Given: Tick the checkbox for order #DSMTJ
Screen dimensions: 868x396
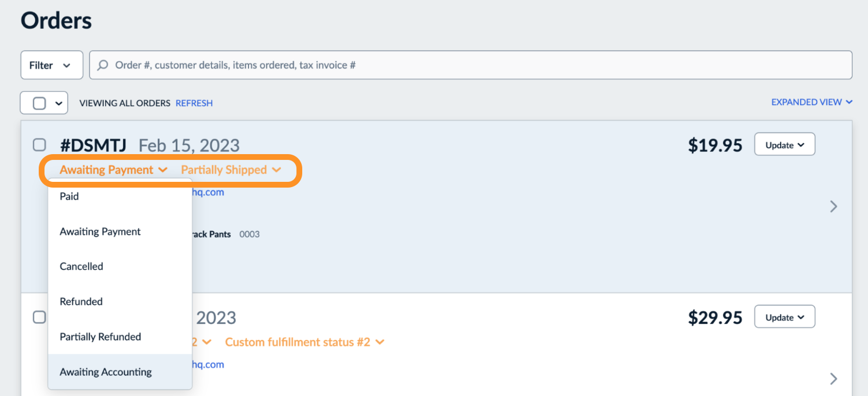Looking at the screenshot, I should point(39,144).
